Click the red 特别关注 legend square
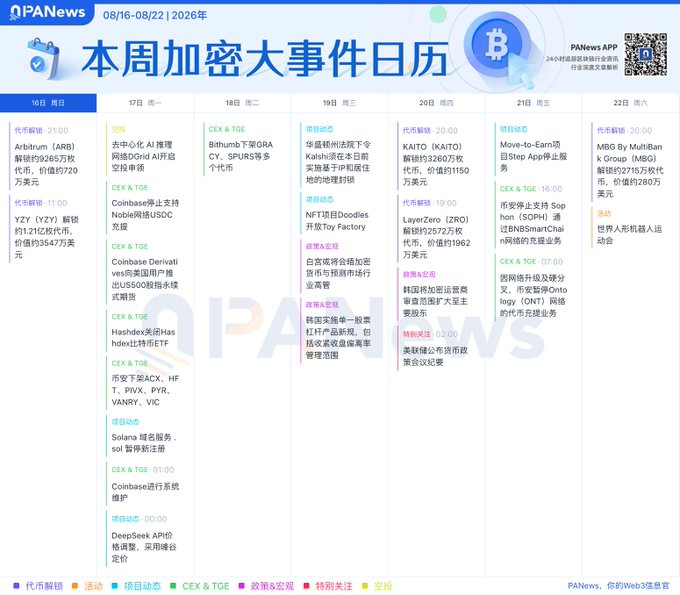Screen dimensions: 680x595 click(306, 585)
